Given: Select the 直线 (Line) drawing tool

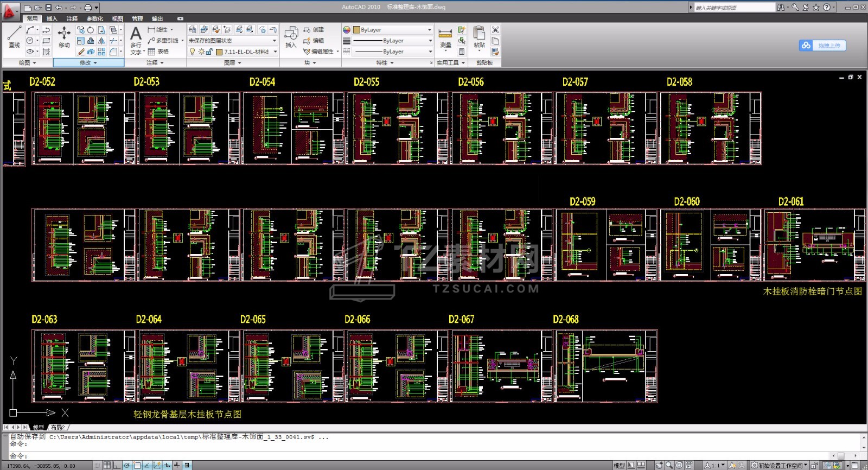Looking at the screenshot, I should point(14,37).
